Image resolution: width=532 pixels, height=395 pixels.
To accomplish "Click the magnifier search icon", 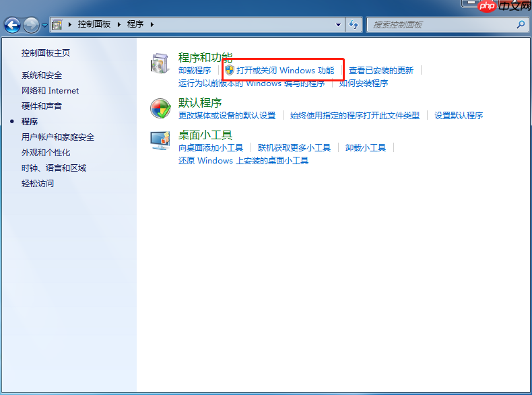I will (x=521, y=24).
